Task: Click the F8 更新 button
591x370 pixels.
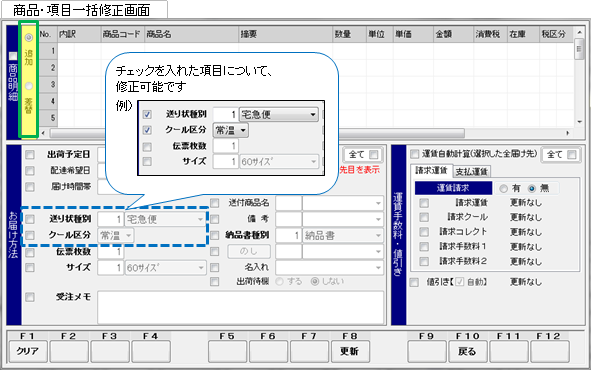Action: pyautogui.click(x=350, y=352)
